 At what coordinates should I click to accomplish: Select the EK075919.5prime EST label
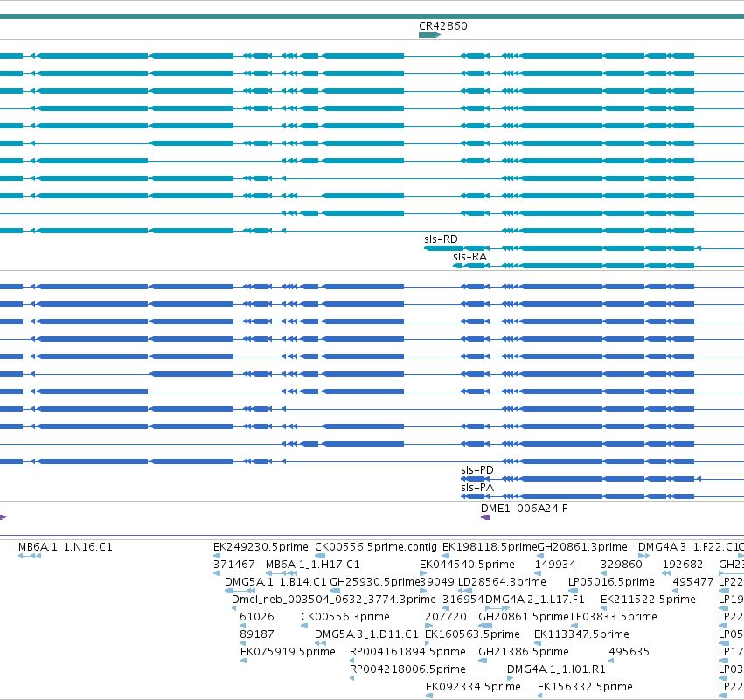(288, 652)
